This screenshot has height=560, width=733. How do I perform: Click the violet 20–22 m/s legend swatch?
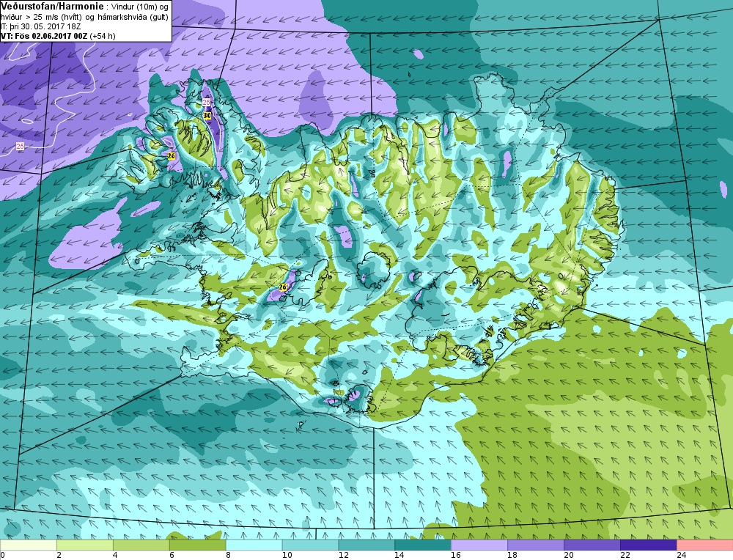click(592, 545)
